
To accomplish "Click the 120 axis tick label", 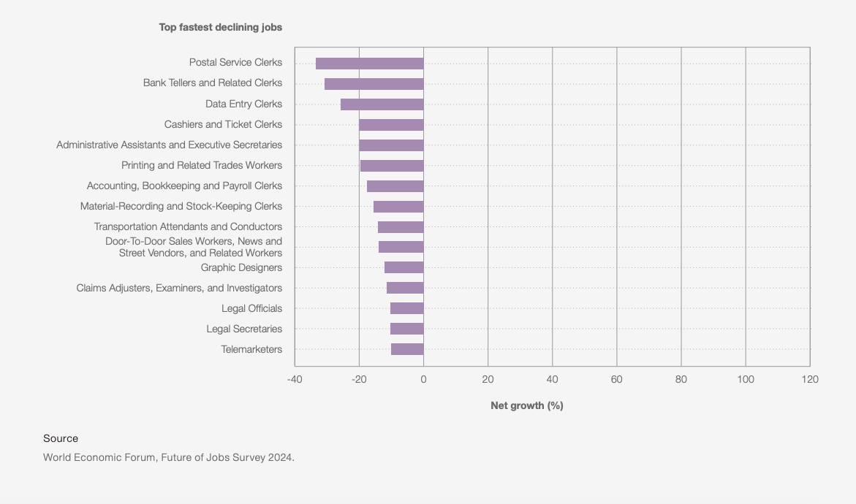I will pos(810,380).
